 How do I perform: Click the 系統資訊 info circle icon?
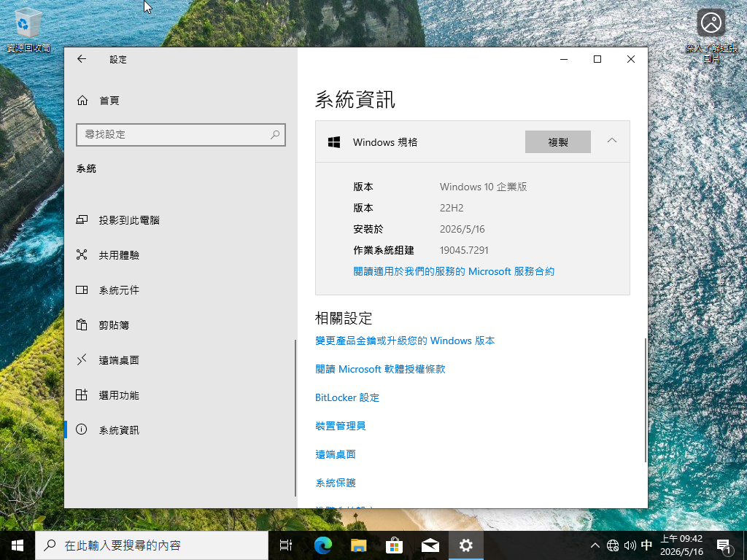tap(82, 429)
